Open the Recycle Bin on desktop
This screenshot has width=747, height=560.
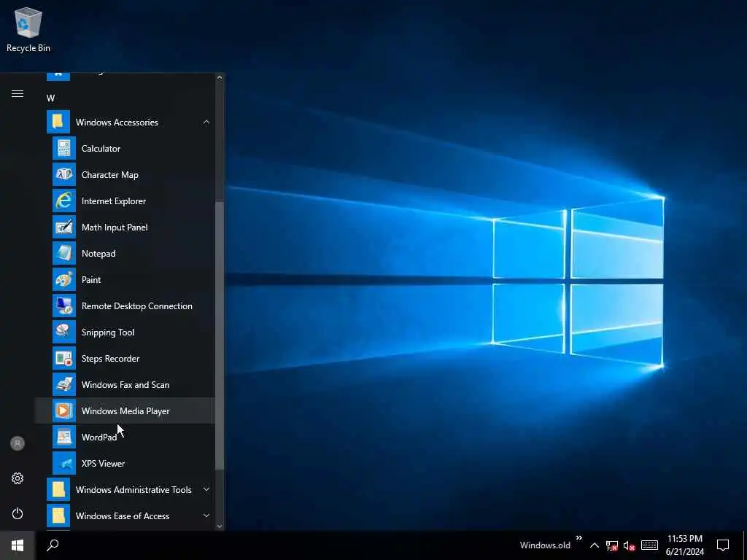[28, 29]
